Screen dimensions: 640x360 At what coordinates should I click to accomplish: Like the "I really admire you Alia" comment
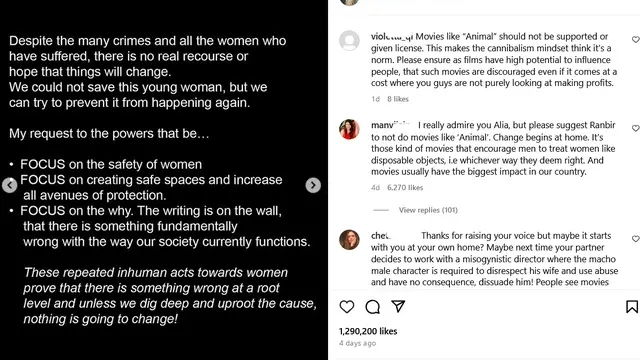(x=636, y=128)
